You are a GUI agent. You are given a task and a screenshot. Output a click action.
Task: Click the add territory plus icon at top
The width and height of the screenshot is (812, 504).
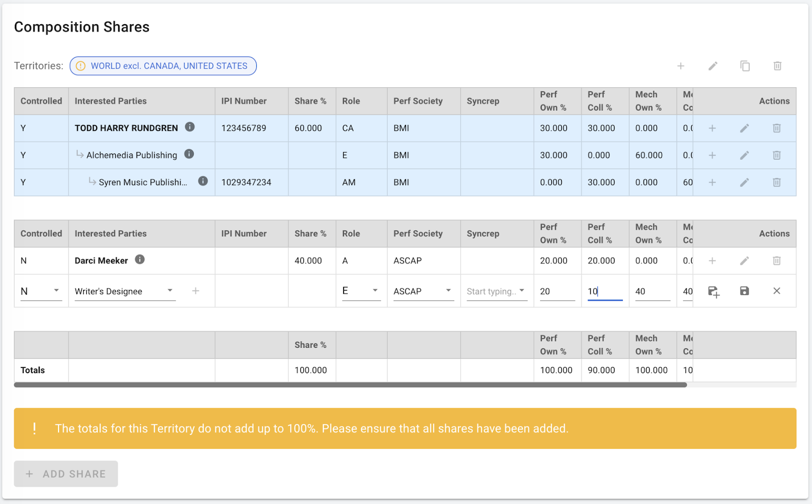point(681,66)
